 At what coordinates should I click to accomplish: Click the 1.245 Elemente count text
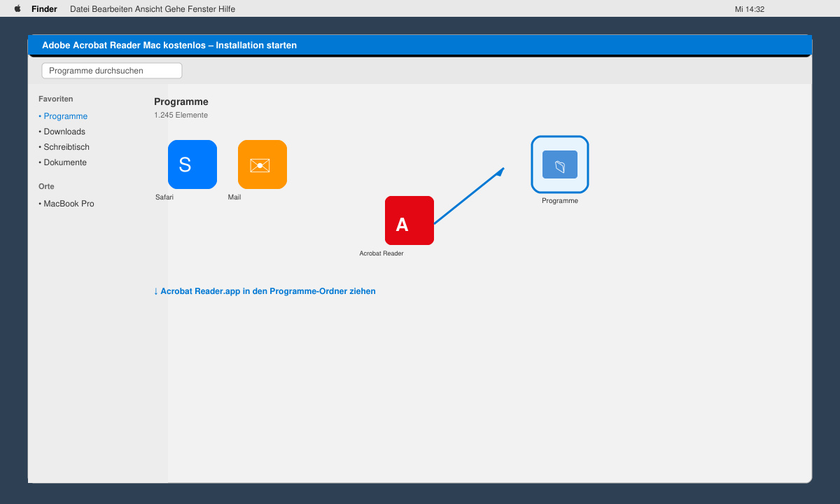click(x=181, y=115)
